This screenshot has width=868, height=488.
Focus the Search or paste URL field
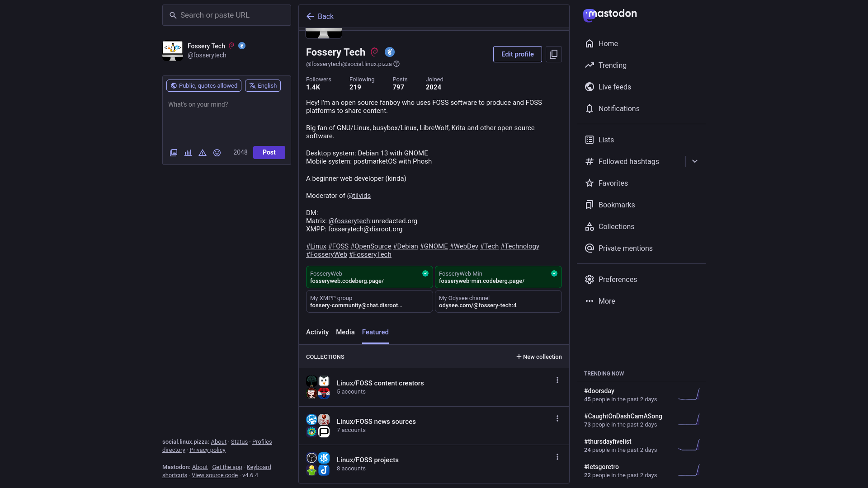coord(226,15)
